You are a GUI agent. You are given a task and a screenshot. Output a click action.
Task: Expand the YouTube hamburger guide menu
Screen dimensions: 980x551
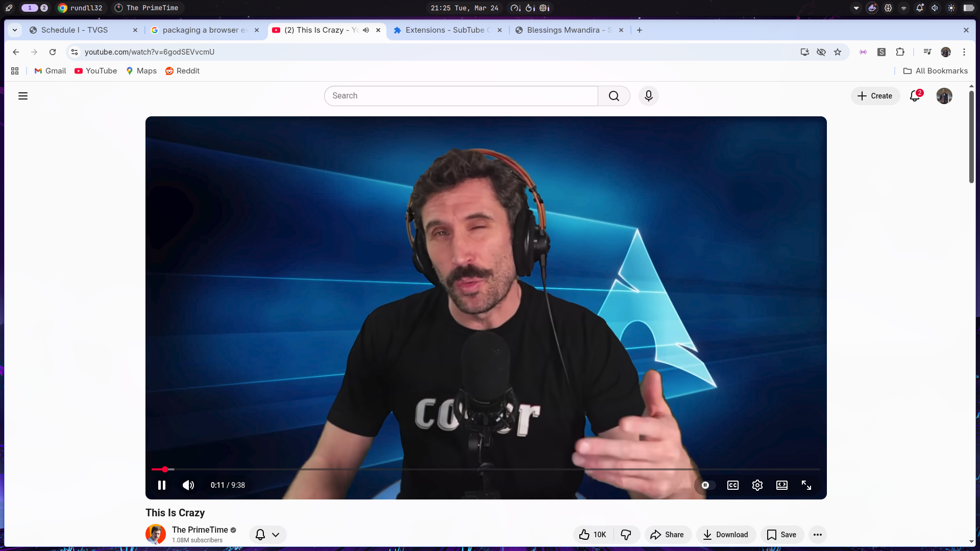pos(23,96)
